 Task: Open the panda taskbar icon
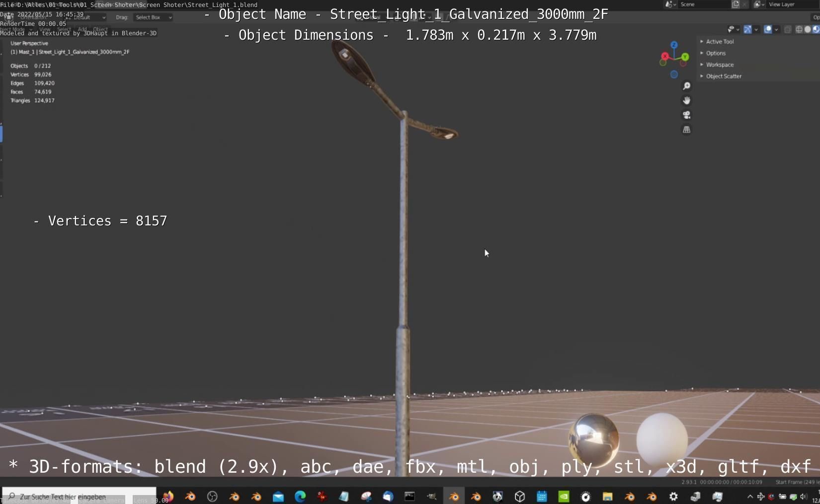(x=497, y=497)
